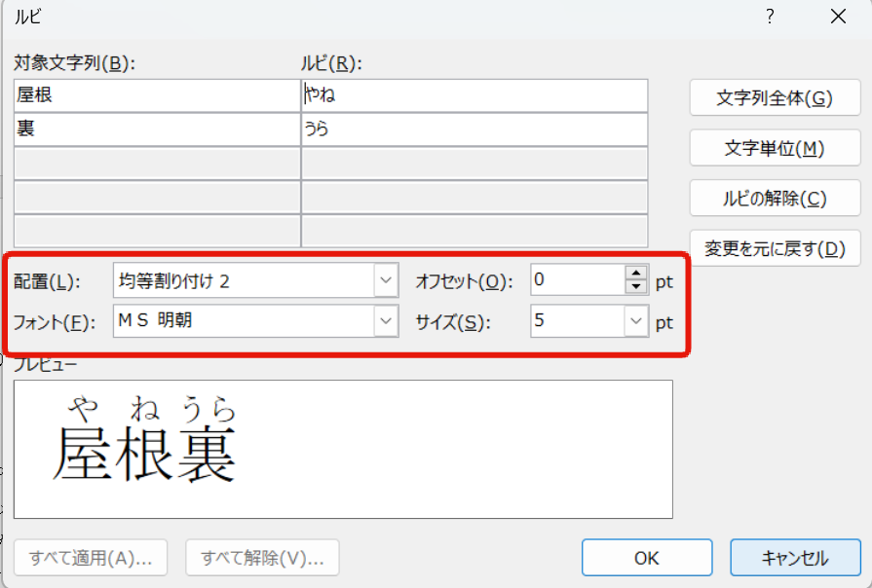Confirm the dialog with OK

click(x=646, y=558)
